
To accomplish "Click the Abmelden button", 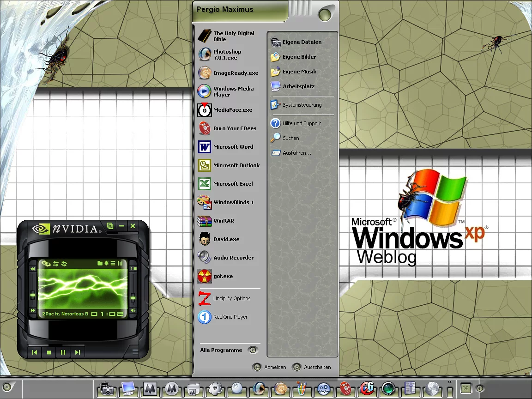I will click(270, 367).
